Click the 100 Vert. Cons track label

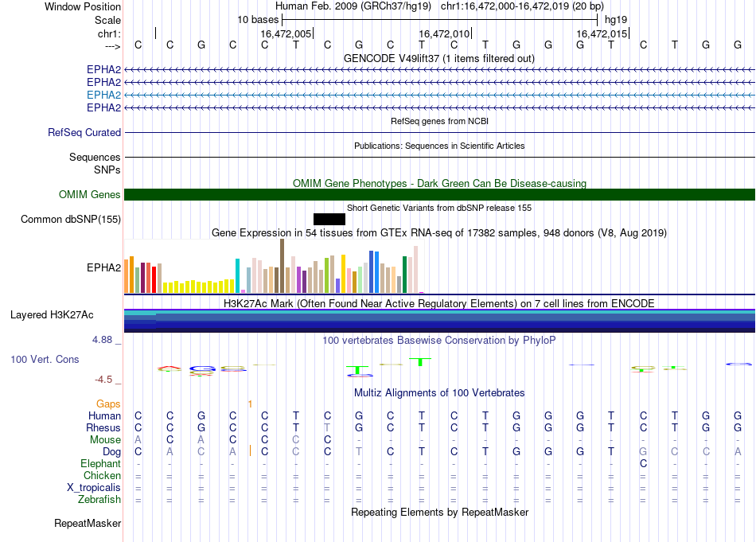[x=45, y=360]
